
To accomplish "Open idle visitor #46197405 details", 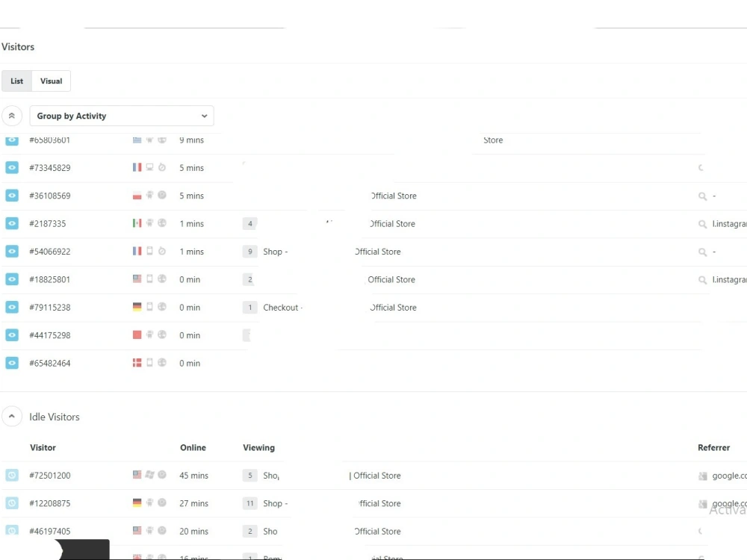I will (50, 531).
